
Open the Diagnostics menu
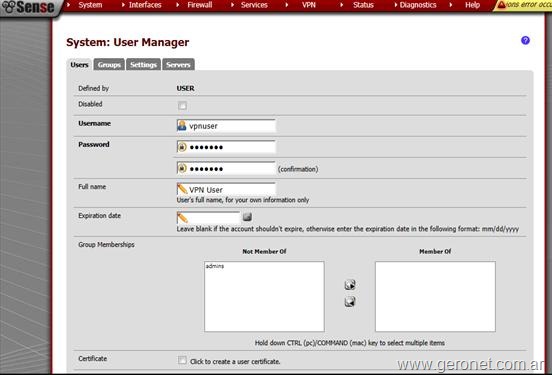coord(418,5)
